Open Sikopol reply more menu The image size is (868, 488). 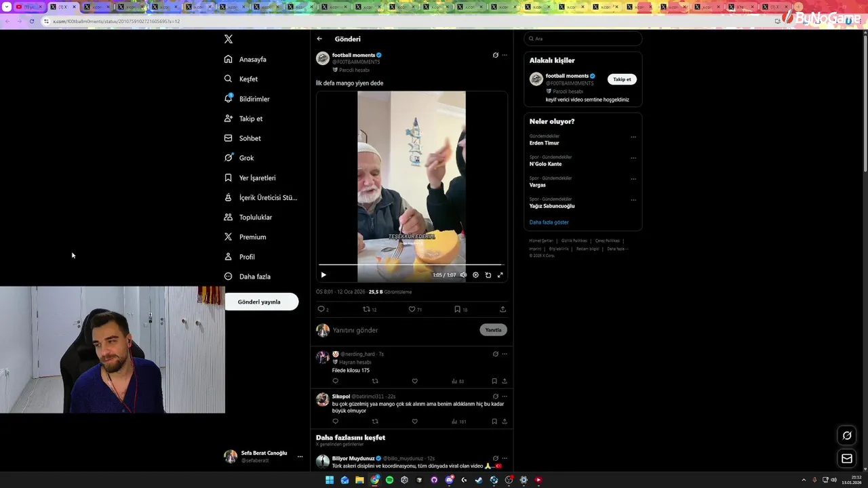505,396
